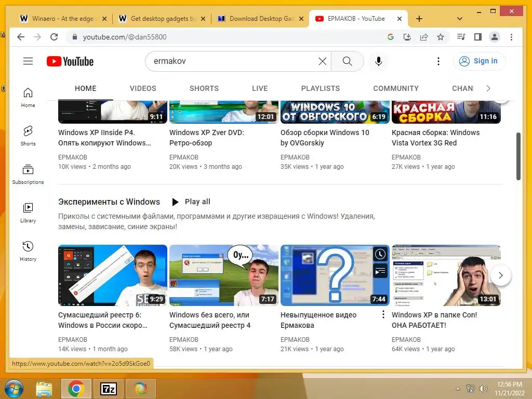Open History in sidebar
This screenshot has height=399, width=532.
pyautogui.click(x=28, y=251)
